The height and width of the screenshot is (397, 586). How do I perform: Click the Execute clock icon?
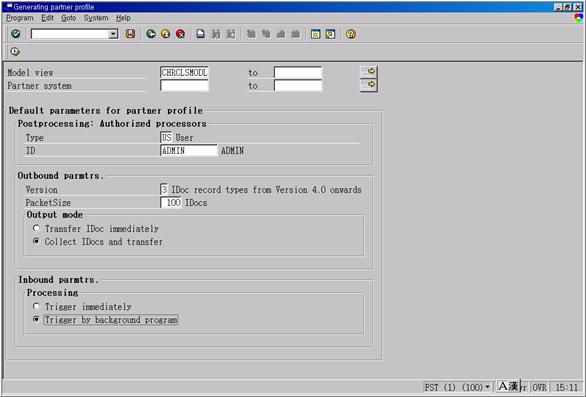pos(15,52)
